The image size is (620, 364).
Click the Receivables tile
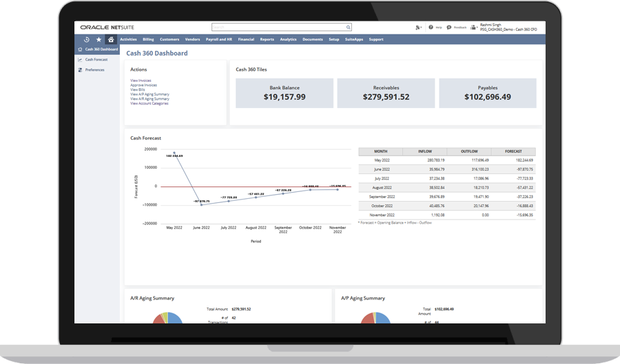pyautogui.click(x=386, y=93)
